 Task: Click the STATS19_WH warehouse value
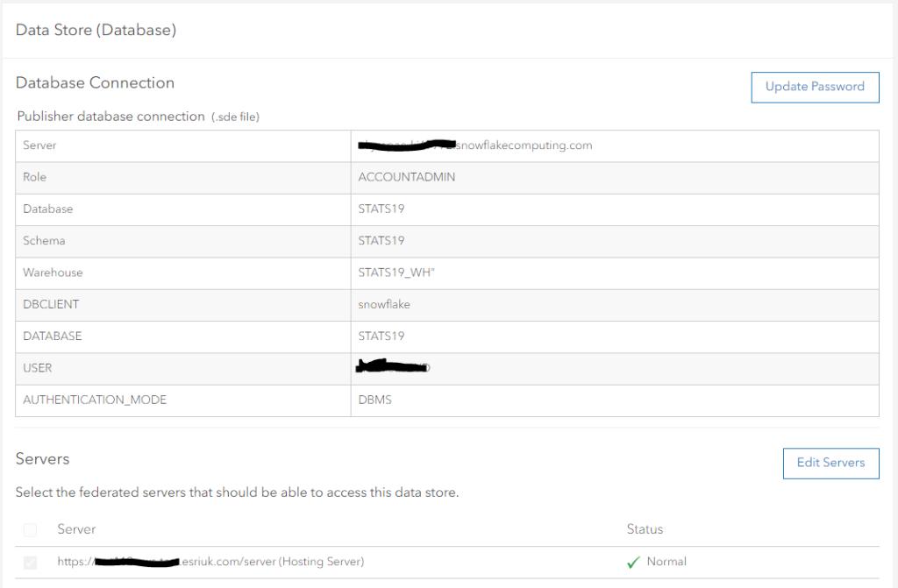[396, 273]
